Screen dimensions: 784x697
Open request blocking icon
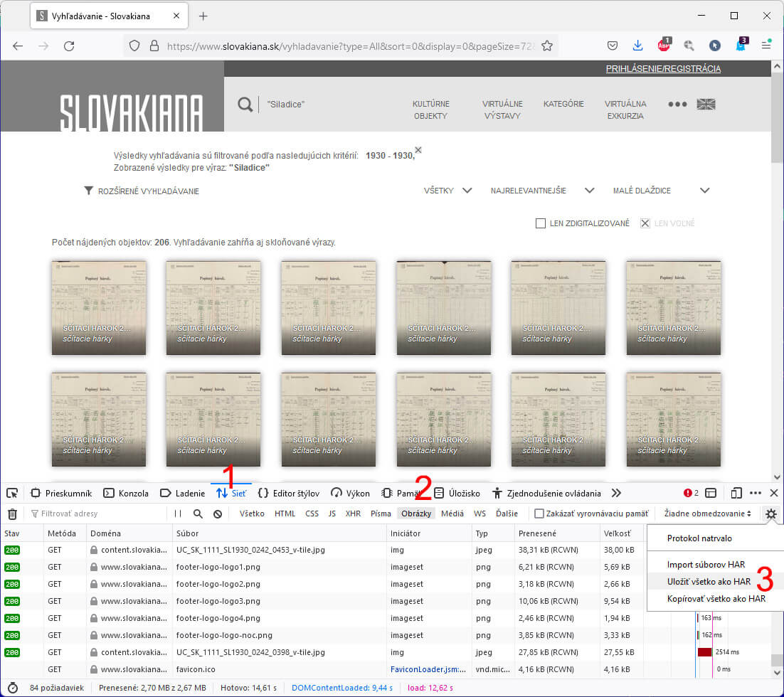click(218, 514)
